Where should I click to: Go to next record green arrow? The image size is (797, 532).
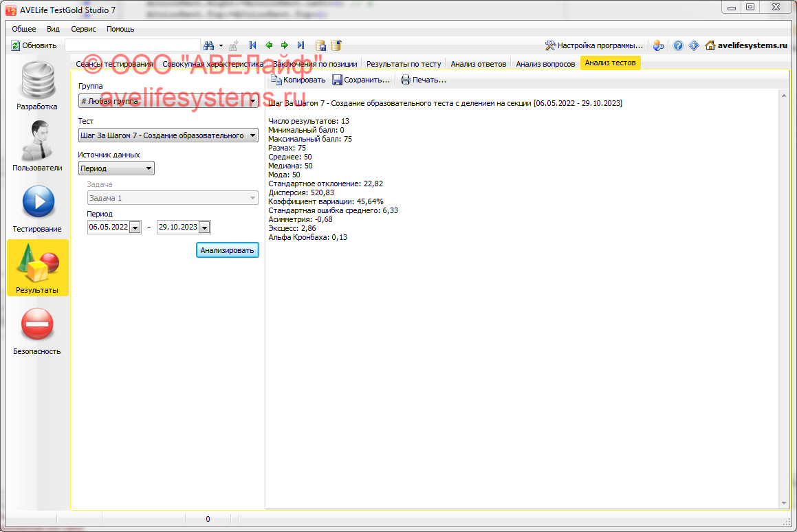coord(285,45)
